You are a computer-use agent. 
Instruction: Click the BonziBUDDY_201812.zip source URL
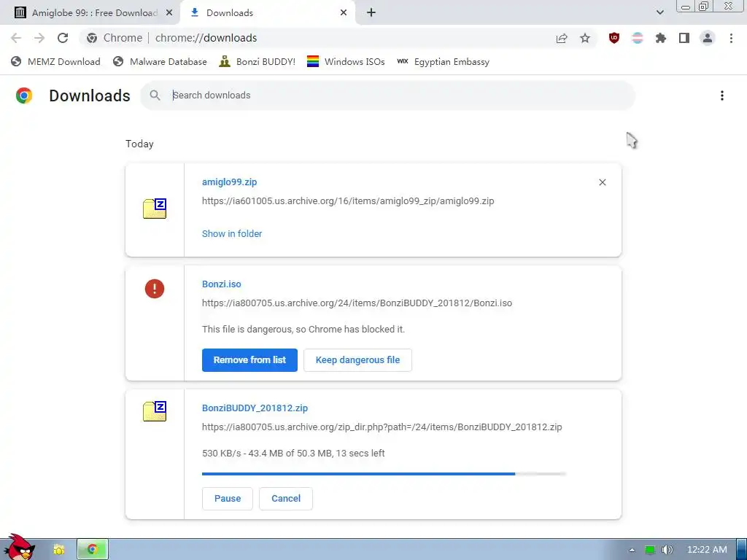click(x=382, y=427)
